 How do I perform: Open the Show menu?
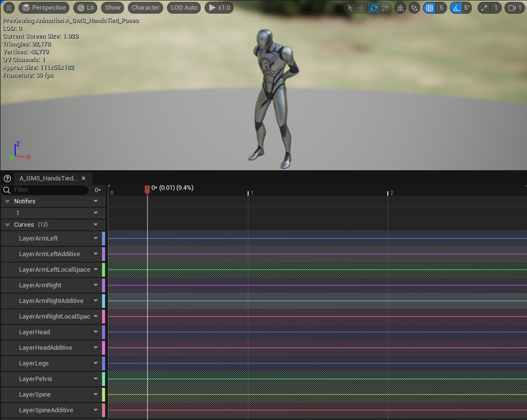(112, 8)
